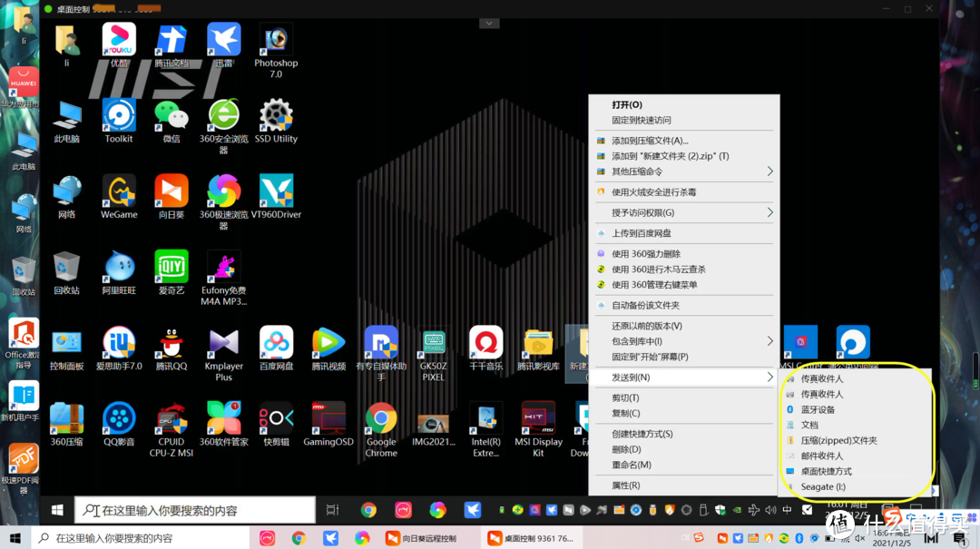Open Task View on remote taskbar

(332, 510)
